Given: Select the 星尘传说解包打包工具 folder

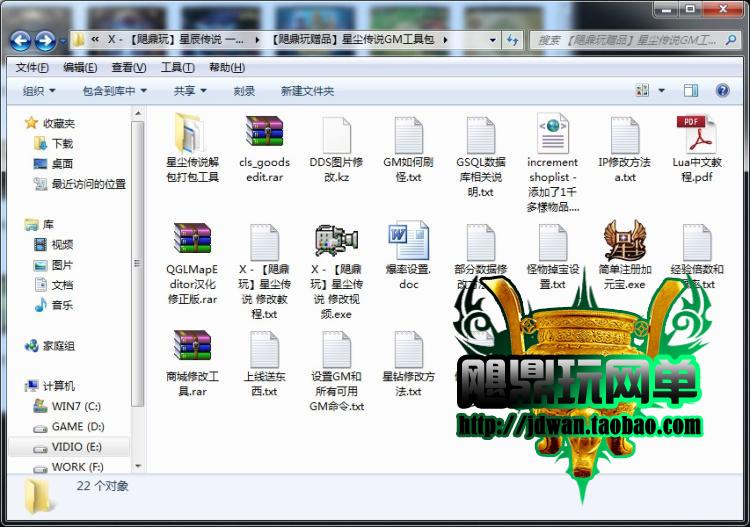Looking at the screenshot, I should pyautogui.click(x=192, y=135).
